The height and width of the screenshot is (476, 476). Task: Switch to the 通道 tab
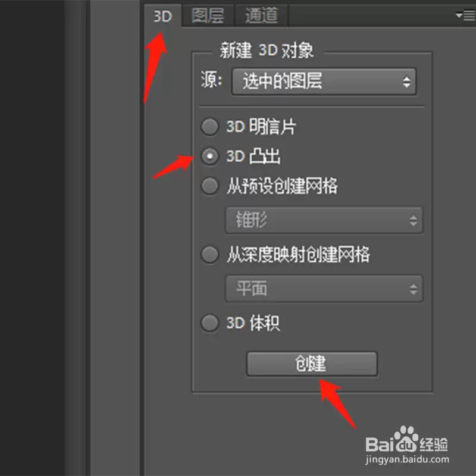coord(261,15)
